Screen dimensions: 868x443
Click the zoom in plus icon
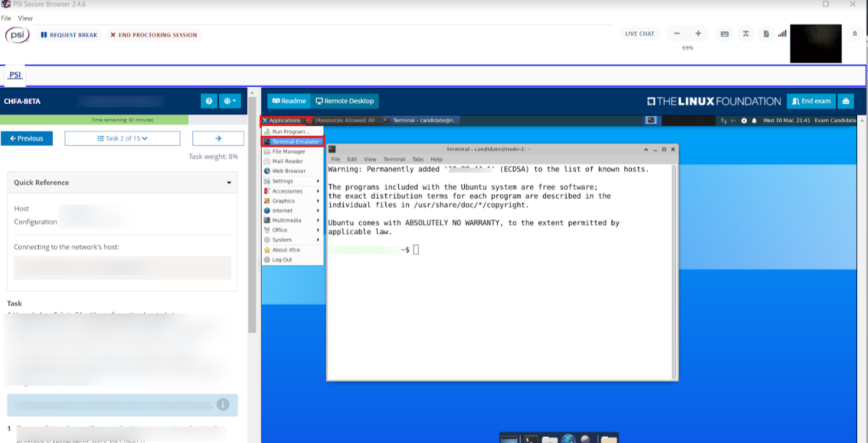pos(698,34)
